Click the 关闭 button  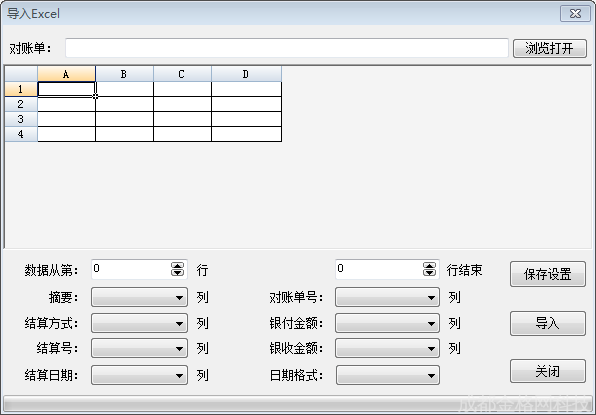(x=547, y=371)
